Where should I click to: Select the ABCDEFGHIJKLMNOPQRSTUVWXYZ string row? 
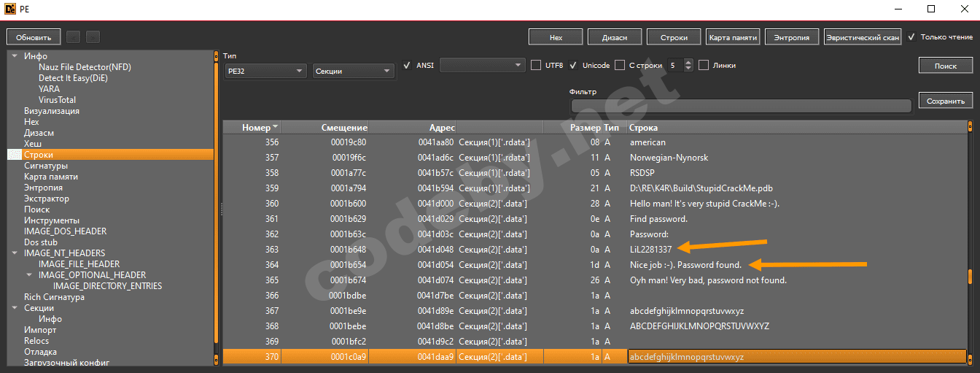click(x=594, y=326)
